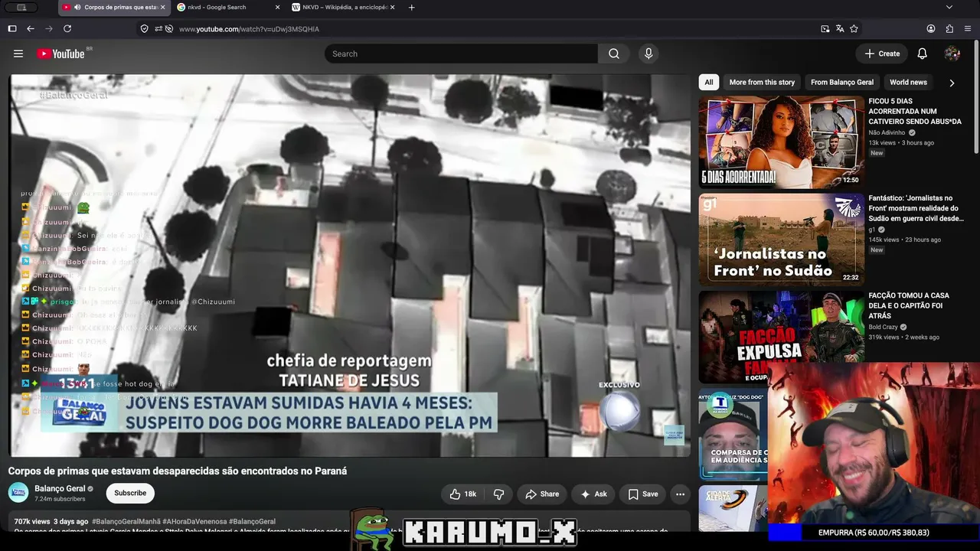Open '5 Dias Acorrentada' video thumbnail
The image size is (980, 551).
click(781, 142)
